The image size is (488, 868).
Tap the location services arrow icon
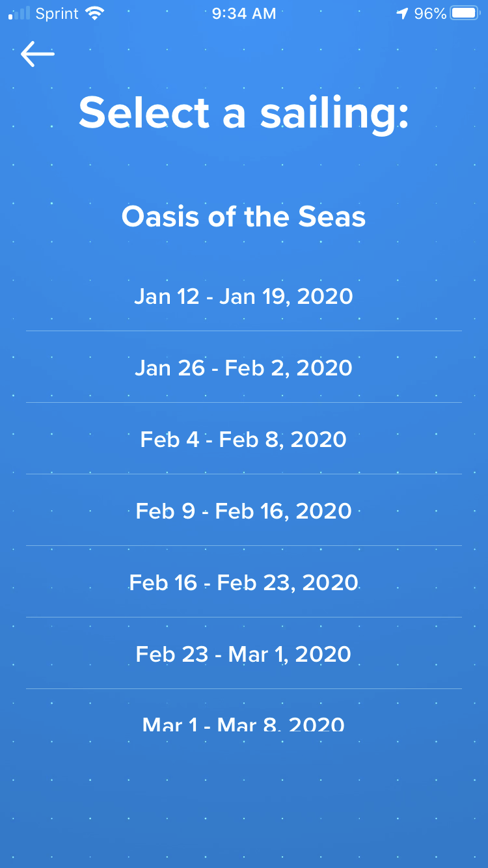[x=402, y=14]
